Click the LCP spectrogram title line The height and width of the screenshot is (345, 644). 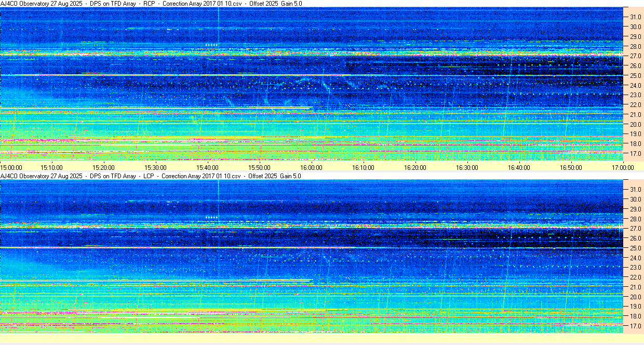point(151,176)
